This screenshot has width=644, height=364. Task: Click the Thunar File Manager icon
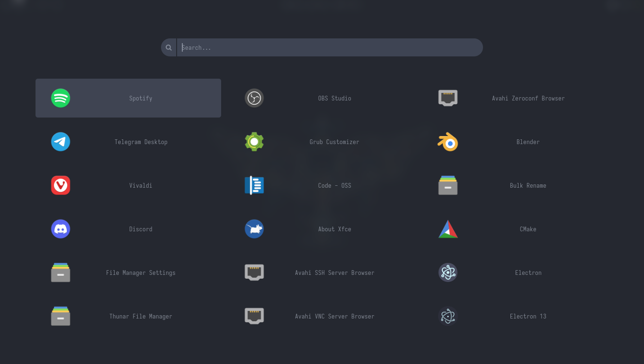pos(61,316)
